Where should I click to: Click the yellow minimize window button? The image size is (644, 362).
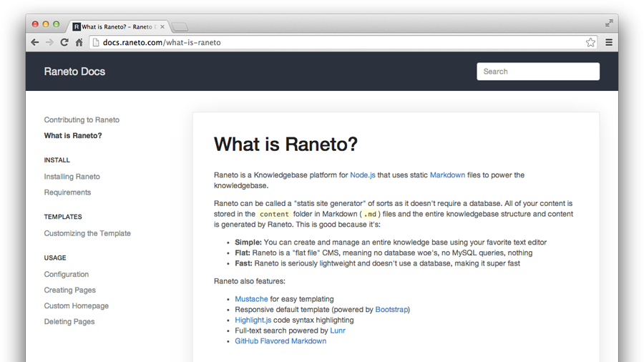(46, 24)
